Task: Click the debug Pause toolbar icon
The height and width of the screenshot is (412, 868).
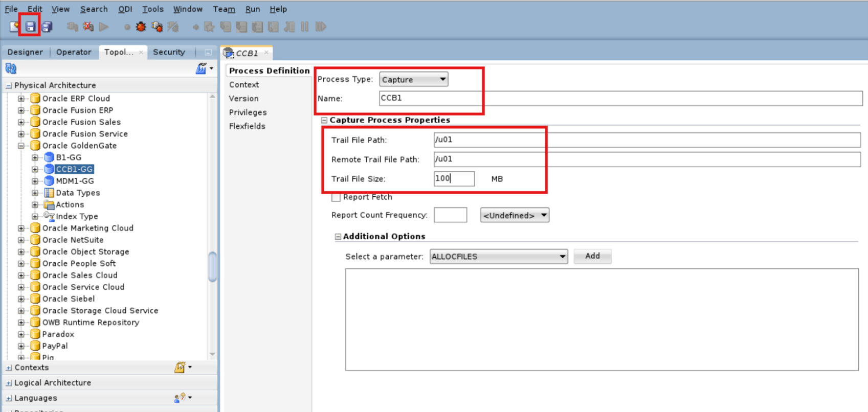Action: 305,27
